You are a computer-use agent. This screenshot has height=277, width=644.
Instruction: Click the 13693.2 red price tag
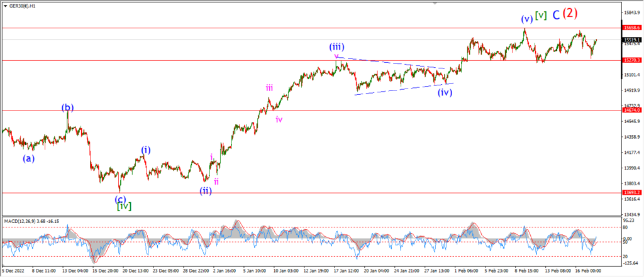[631, 192]
